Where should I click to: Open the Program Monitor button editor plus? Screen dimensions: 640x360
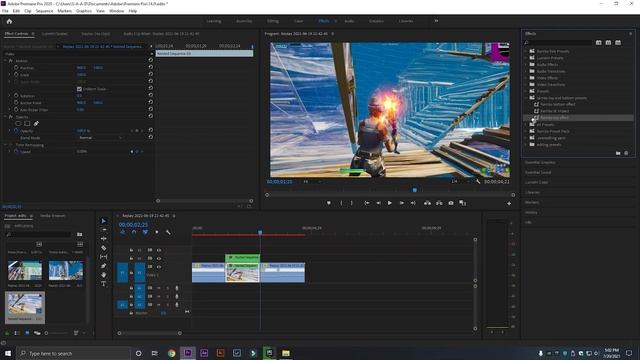[509, 203]
